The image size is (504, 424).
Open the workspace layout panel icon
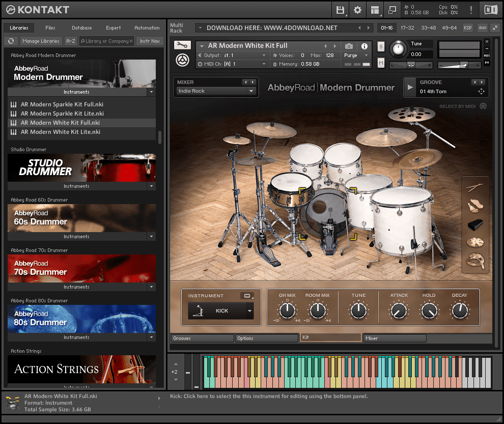pos(375,10)
